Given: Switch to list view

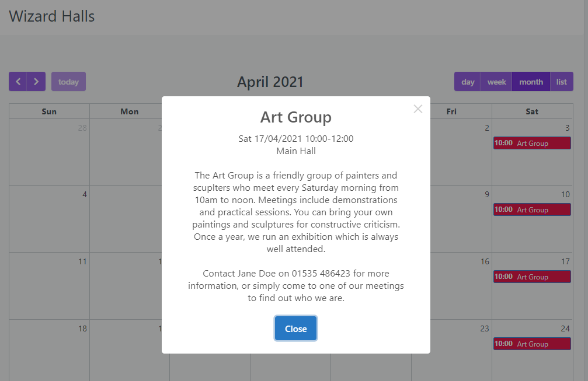Looking at the screenshot, I should 561,82.
